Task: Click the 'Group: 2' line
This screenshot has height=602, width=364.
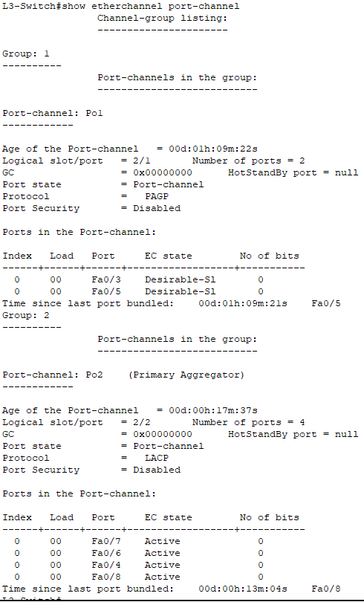Action: pyautogui.click(x=26, y=316)
